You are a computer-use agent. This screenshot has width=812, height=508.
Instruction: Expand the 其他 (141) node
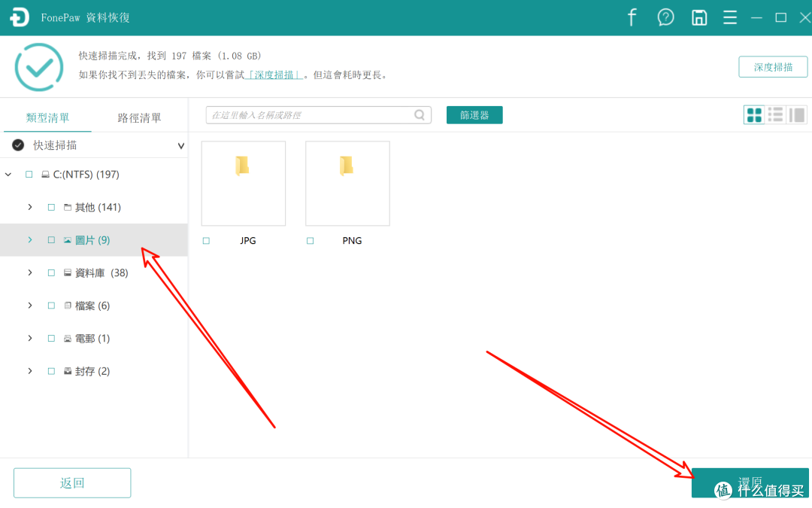pyautogui.click(x=30, y=208)
